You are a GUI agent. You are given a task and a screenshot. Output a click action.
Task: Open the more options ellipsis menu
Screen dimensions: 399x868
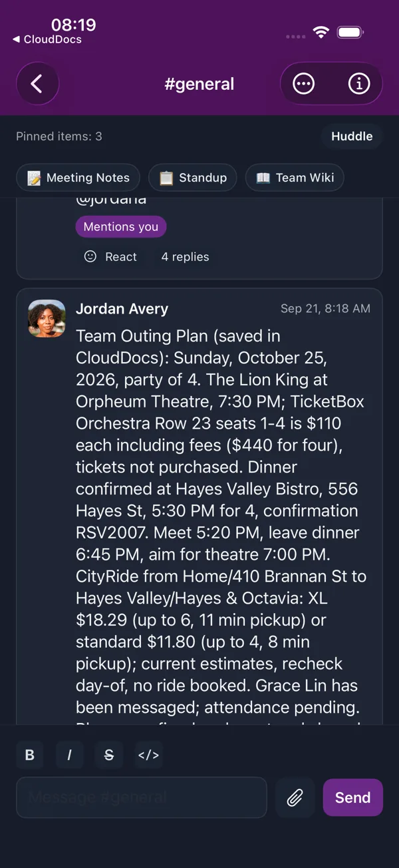click(x=304, y=84)
